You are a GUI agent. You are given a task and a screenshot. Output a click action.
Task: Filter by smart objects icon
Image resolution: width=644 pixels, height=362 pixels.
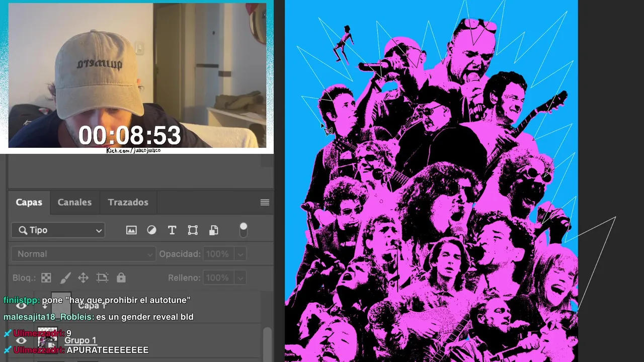213,230
